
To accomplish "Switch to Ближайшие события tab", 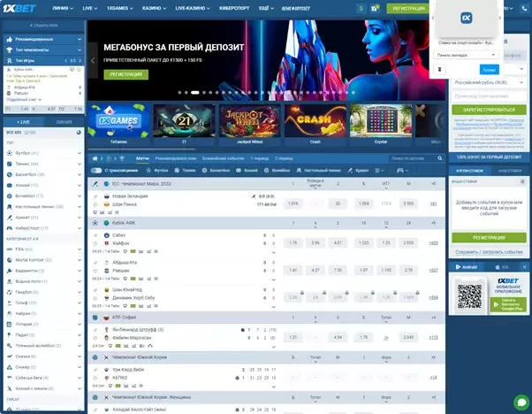I will 224,158.
